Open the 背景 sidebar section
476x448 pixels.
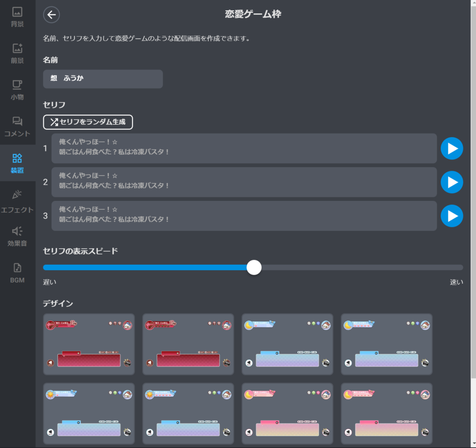point(17,17)
